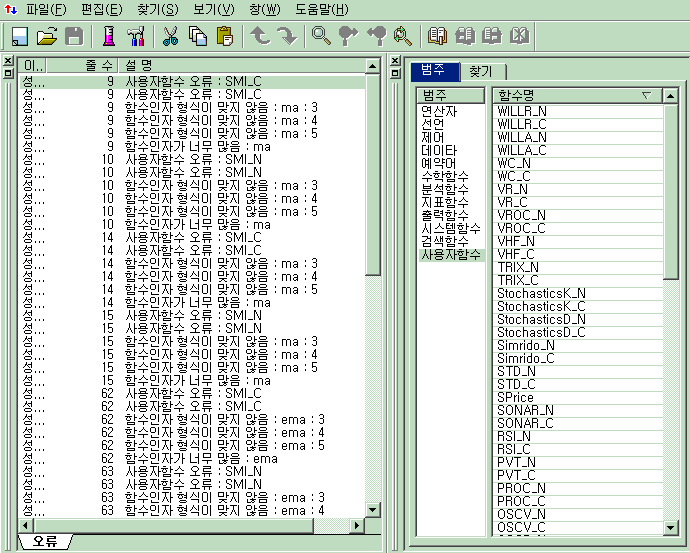Close the left error panel
690x553 pixels.
pyautogui.click(x=9, y=61)
